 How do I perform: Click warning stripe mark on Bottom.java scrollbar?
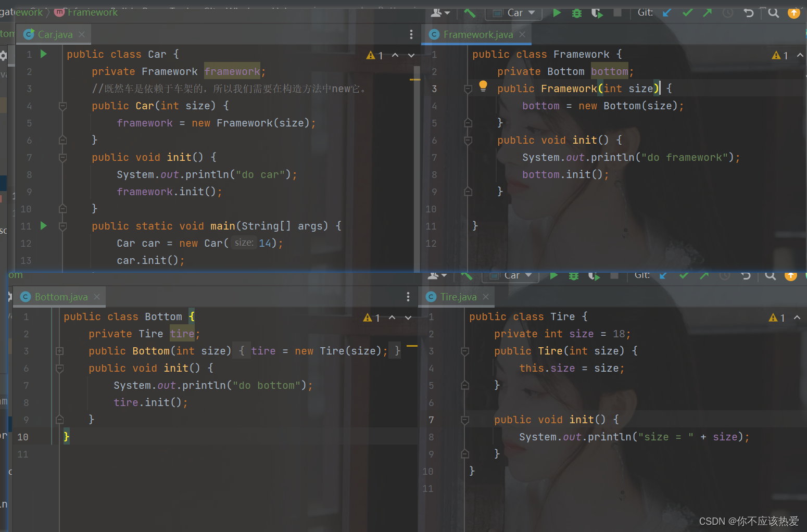click(x=412, y=346)
